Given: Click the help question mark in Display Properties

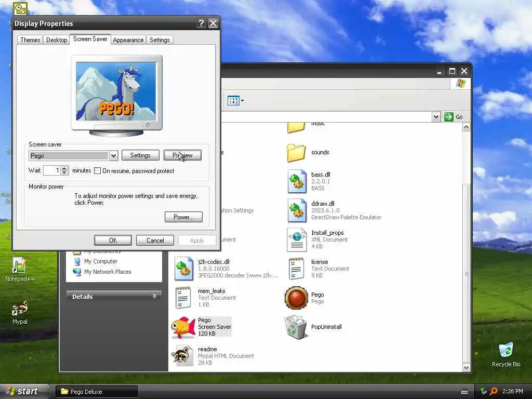Looking at the screenshot, I should [x=201, y=23].
